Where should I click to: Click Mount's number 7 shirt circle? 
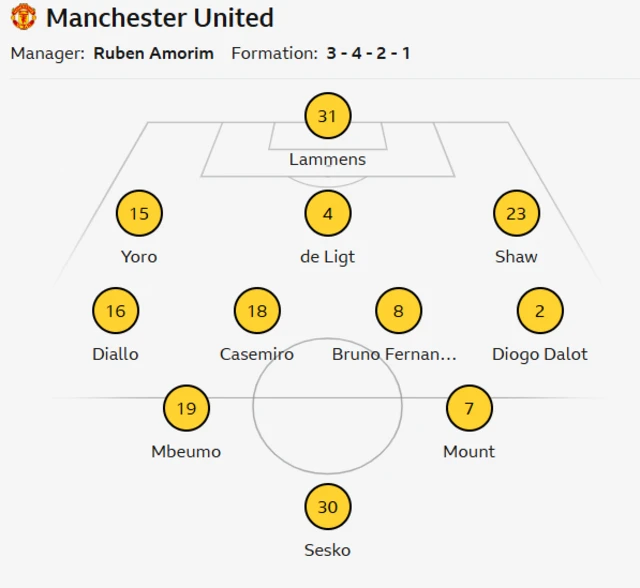[x=469, y=408]
